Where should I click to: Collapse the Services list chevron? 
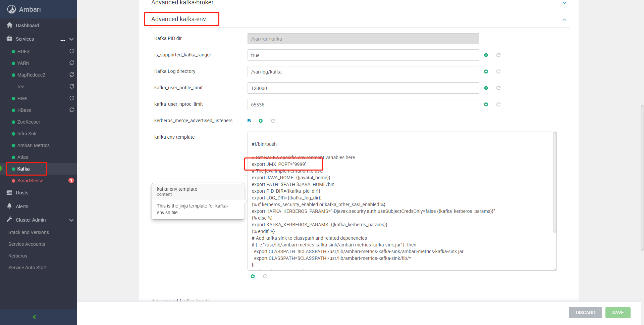(71, 39)
